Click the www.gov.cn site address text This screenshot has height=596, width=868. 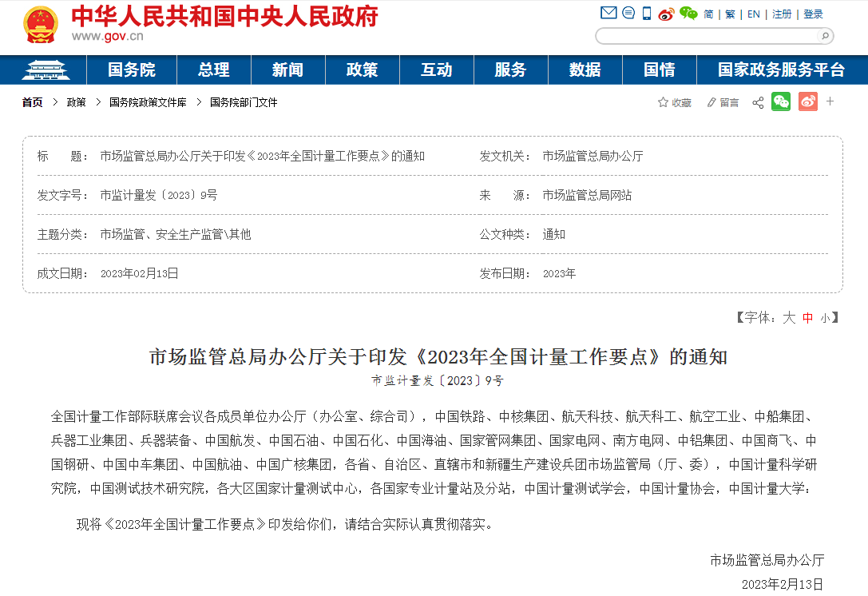pyautogui.click(x=107, y=37)
